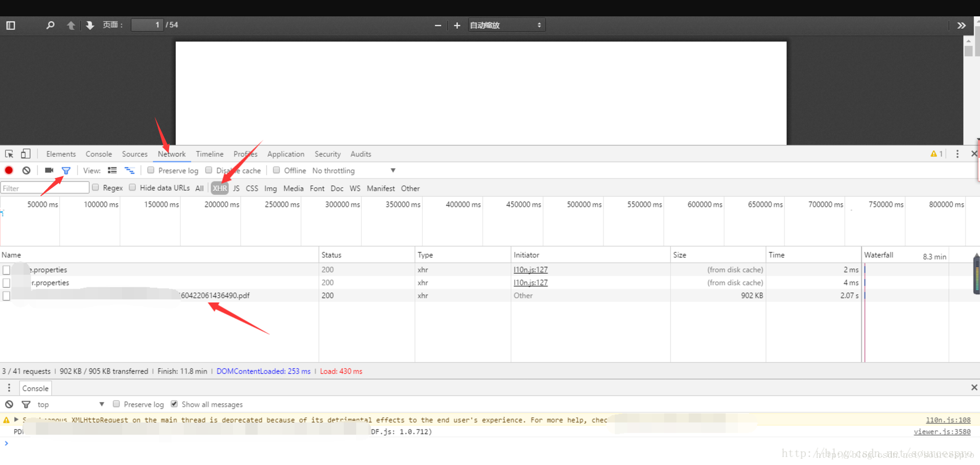
Task: Enable Preserve log in the Network panel
Action: (x=151, y=170)
